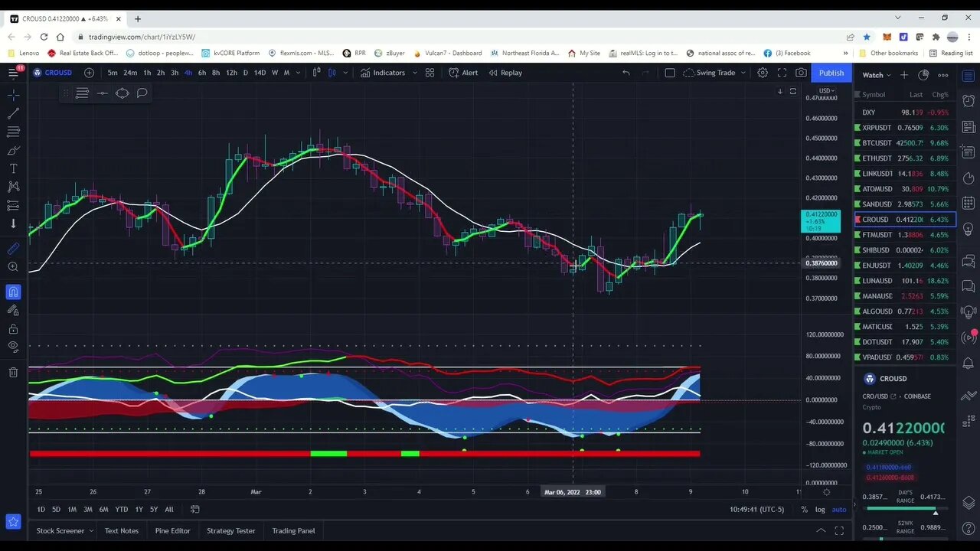Image resolution: width=980 pixels, height=551 pixels.
Task: Create a new Alert
Action: [x=463, y=73]
